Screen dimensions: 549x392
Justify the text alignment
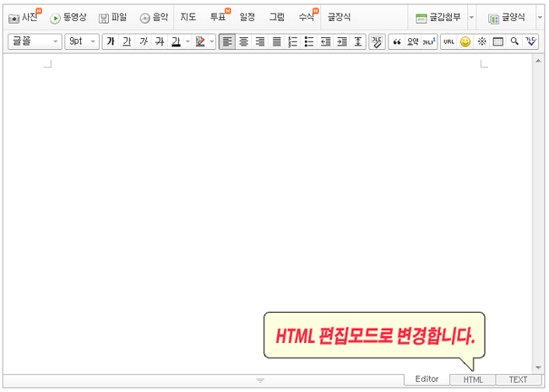pos(276,41)
